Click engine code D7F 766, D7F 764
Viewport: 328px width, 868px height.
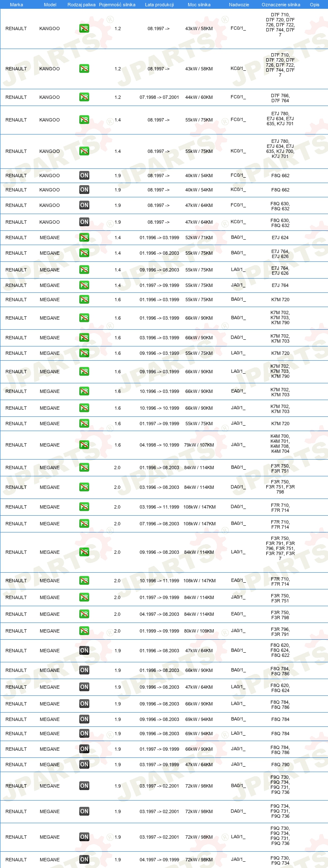[x=280, y=98]
